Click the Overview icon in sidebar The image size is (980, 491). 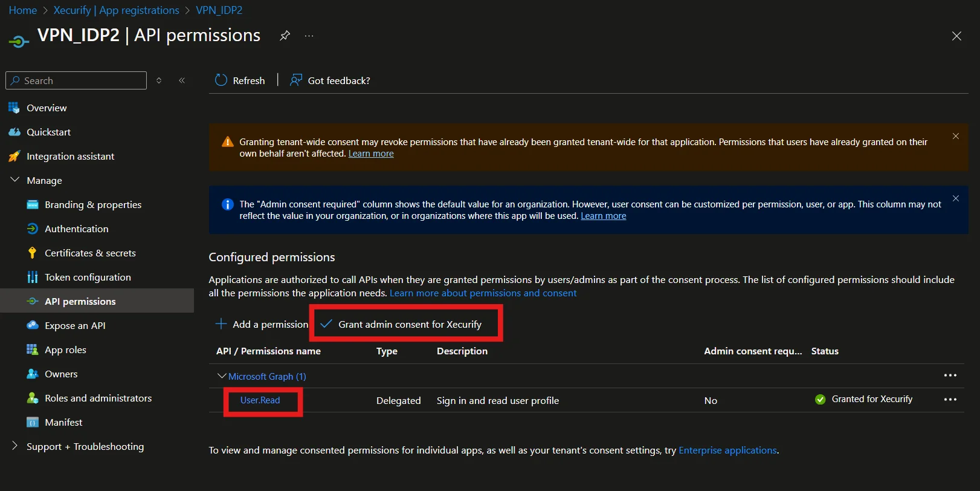(14, 108)
